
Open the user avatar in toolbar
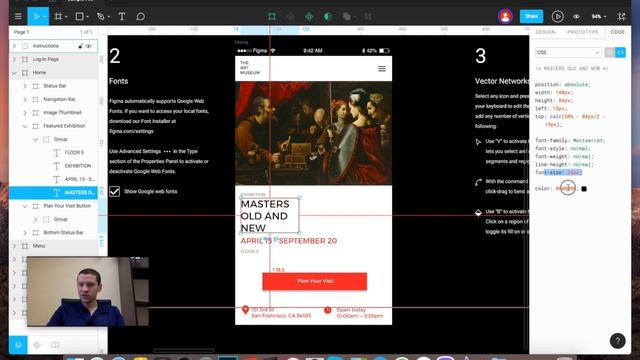click(505, 16)
